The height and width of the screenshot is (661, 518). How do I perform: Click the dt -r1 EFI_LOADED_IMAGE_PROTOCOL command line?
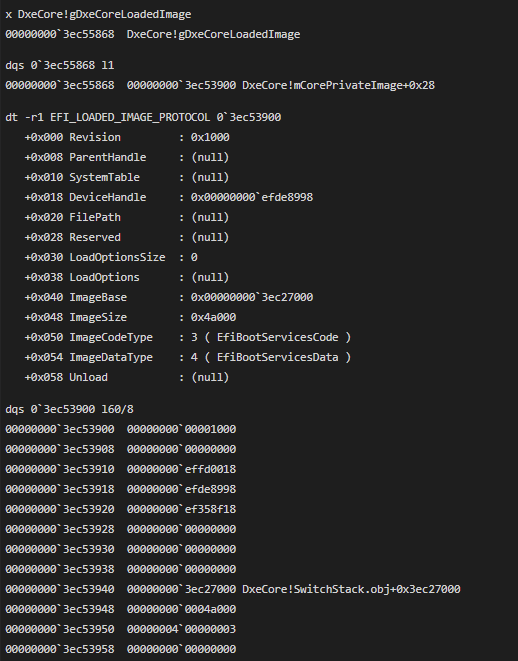pyautogui.click(x=143, y=117)
